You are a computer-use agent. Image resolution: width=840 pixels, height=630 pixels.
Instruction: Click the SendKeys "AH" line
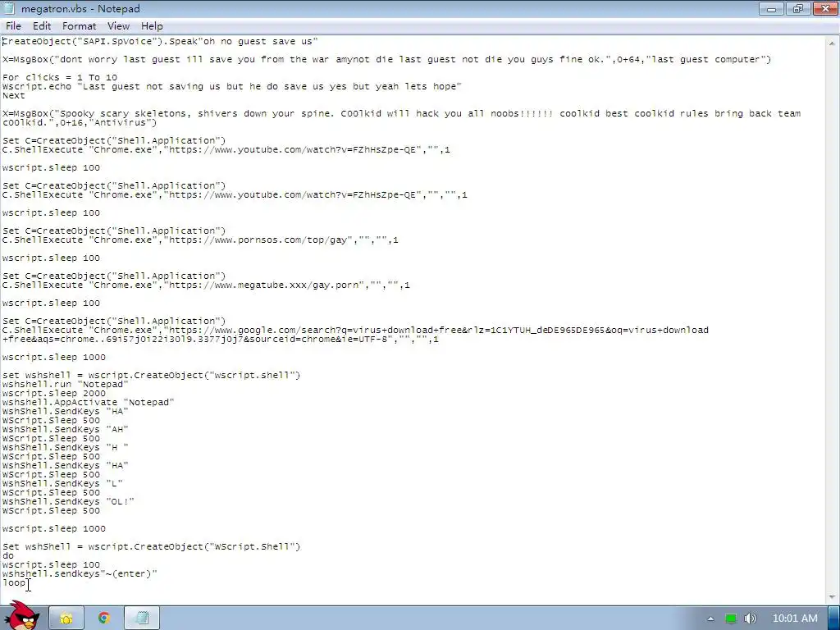(x=66, y=429)
